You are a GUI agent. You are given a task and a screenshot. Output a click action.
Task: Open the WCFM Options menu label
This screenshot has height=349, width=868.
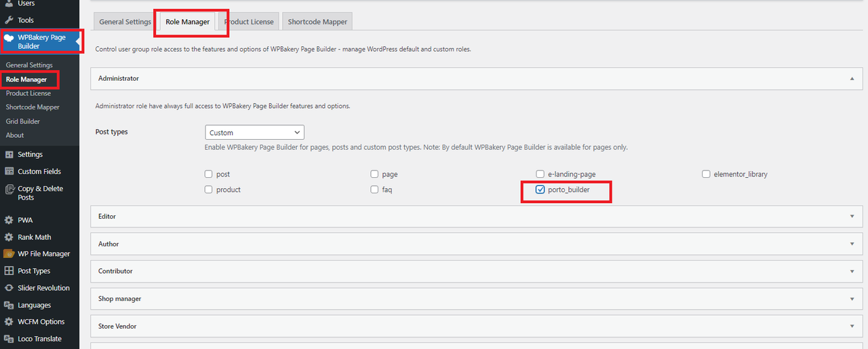(x=41, y=322)
